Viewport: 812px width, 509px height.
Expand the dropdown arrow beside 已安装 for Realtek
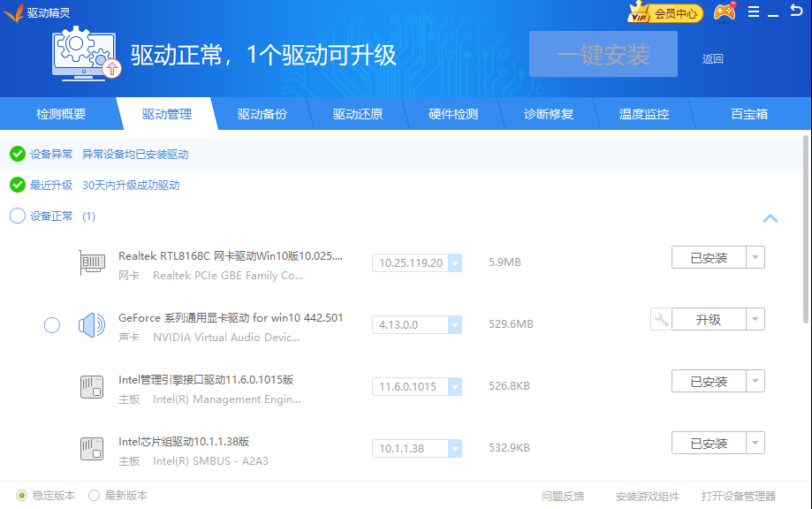click(756, 256)
